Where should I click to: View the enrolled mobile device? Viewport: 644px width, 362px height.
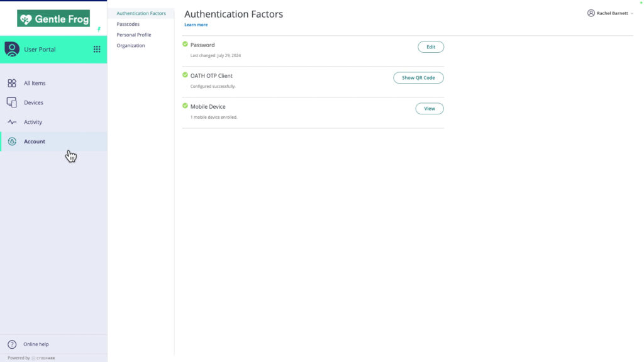coord(429,108)
